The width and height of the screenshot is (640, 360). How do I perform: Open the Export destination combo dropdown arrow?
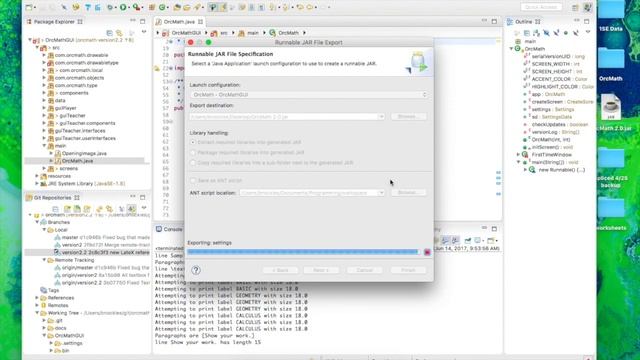381,116
